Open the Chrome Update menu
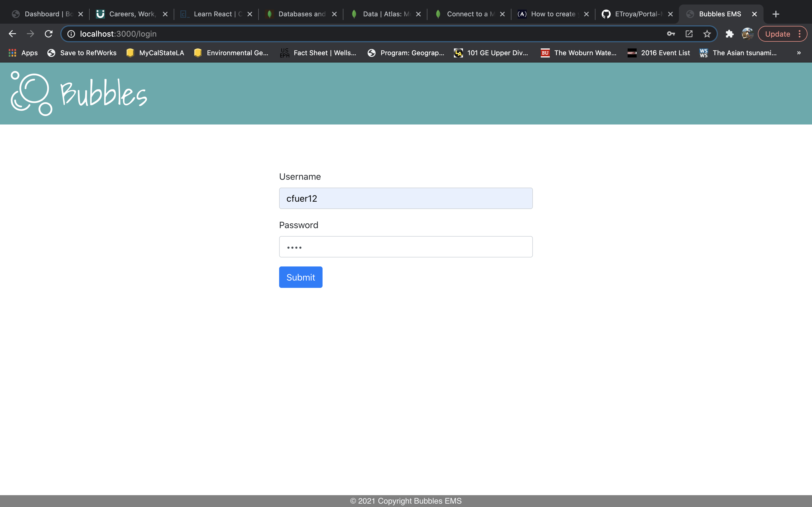 [782, 34]
